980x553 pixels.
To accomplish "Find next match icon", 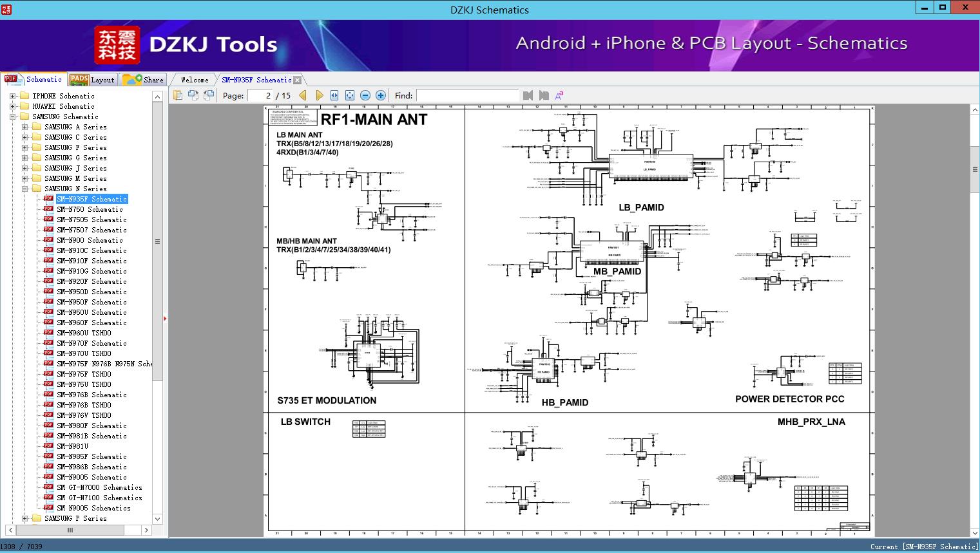I will pyautogui.click(x=544, y=95).
